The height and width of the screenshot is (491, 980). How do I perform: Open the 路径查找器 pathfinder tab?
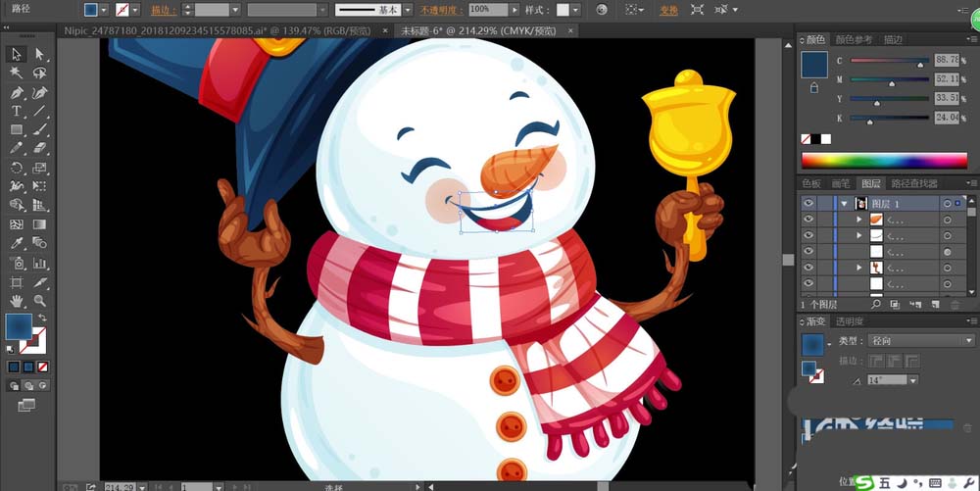pyautogui.click(x=913, y=183)
